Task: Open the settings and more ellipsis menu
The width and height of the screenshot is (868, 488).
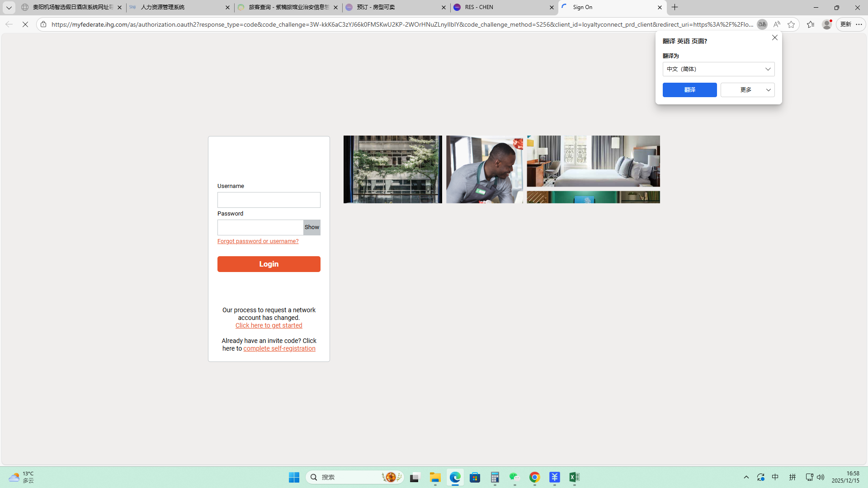Action: coord(859,24)
